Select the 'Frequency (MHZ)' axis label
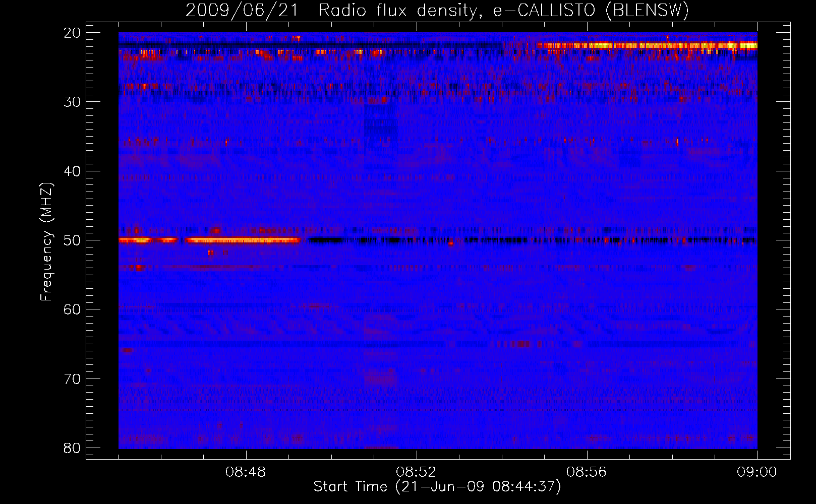816x504 pixels. pos(46,242)
